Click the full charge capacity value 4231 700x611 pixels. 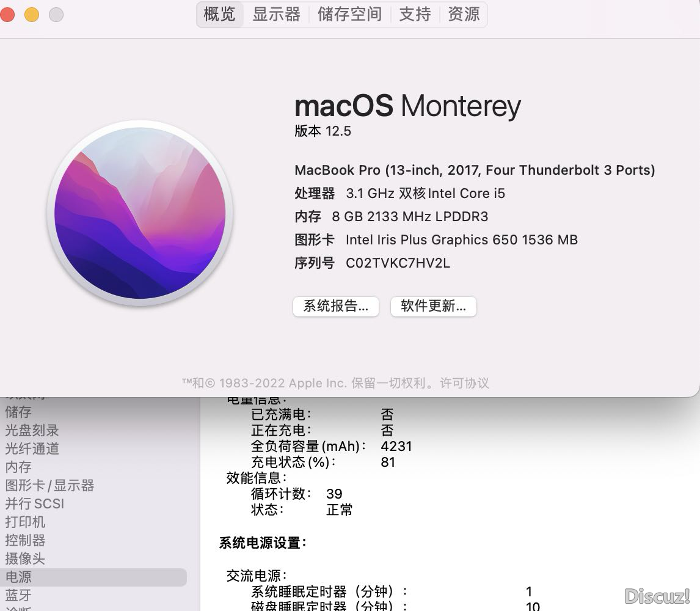(396, 446)
